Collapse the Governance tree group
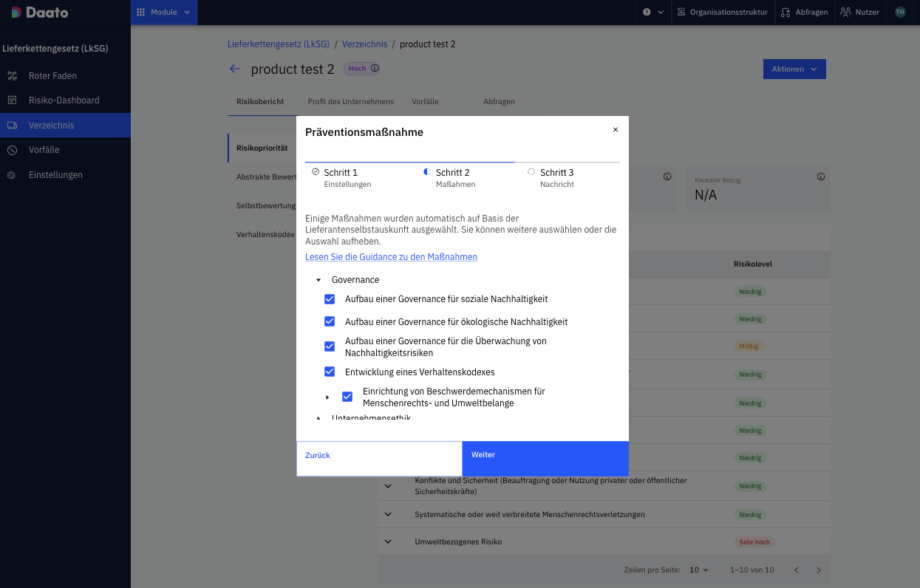The height and width of the screenshot is (588, 920). (x=318, y=281)
